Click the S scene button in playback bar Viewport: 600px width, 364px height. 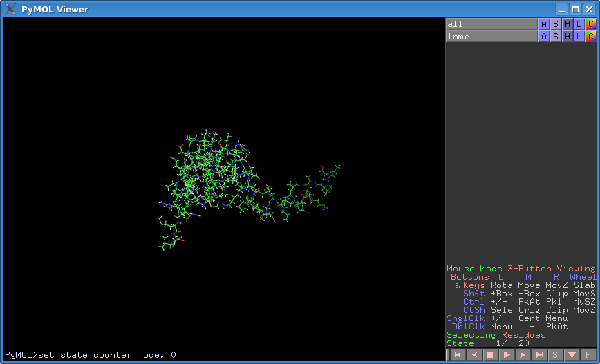pyautogui.click(x=555, y=355)
